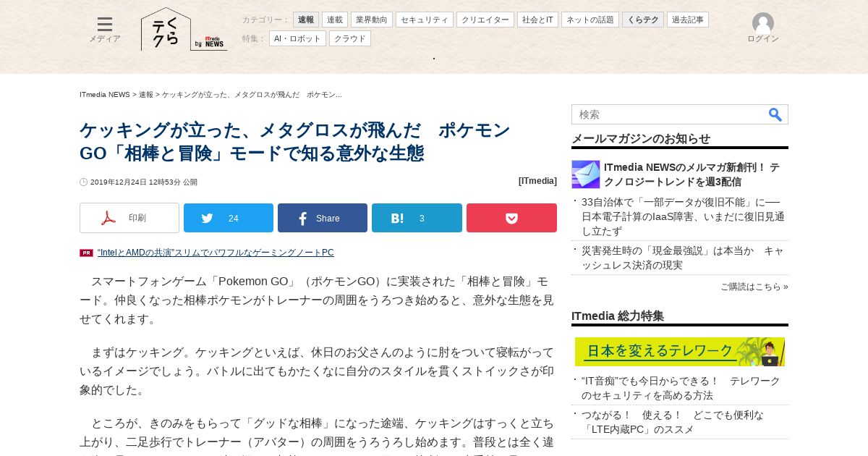The image size is (868, 456).
Task: Click the clock icon beside date
Action: click(x=84, y=182)
